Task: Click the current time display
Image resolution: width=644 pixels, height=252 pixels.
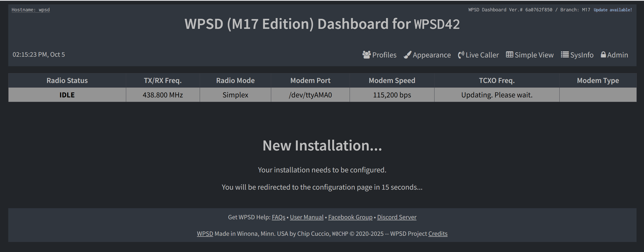Action: click(x=39, y=55)
